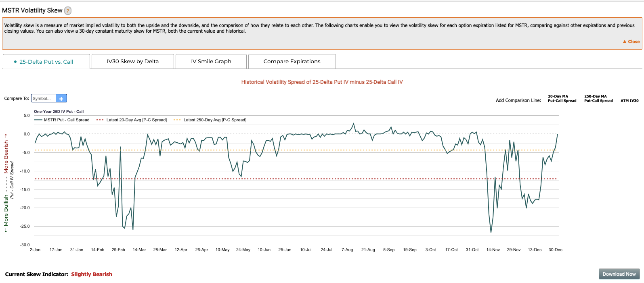Click the Slightly Bearish skew indicator text
Image resolution: width=644 pixels, height=283 pixels.
point(92,274)
